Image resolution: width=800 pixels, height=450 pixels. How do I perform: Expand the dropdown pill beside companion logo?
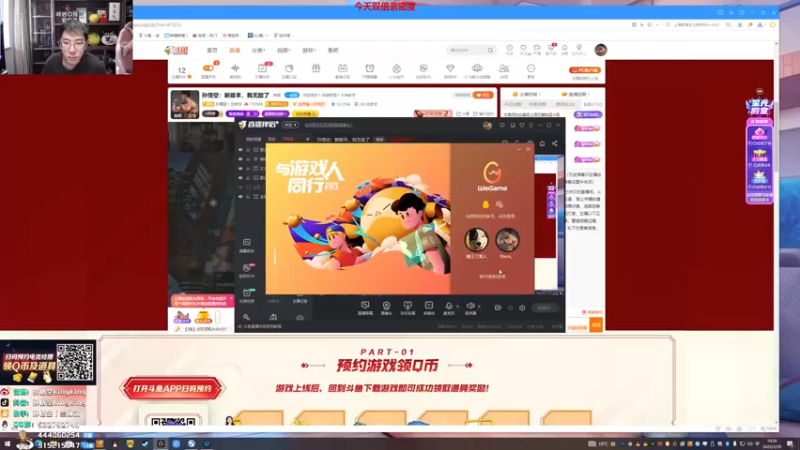[x=290, y=125]
